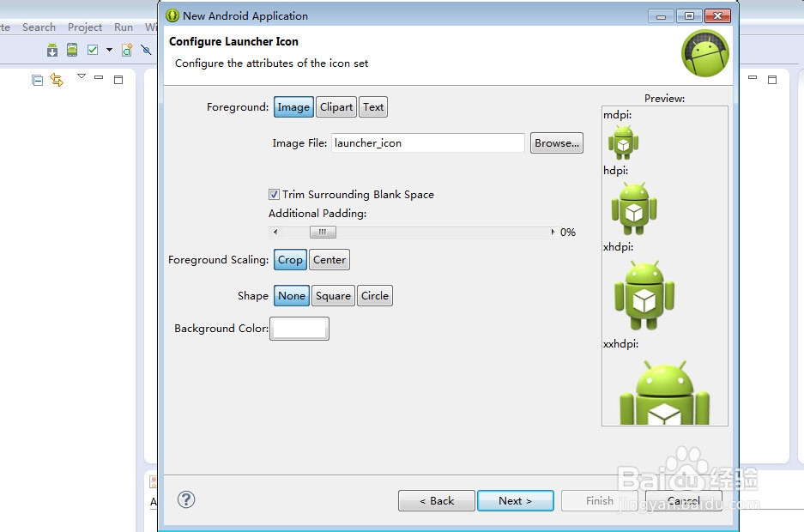Choose Circle for icon shape
Screen dimensions: 804x532
[x=375, y=296]
